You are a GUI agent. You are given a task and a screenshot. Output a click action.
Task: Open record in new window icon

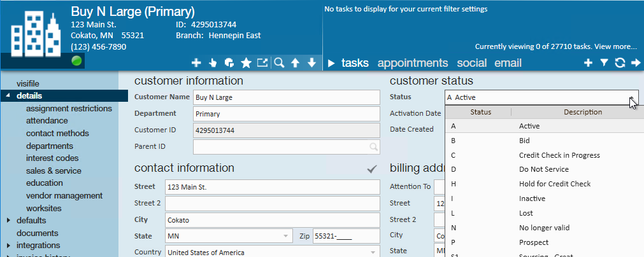[x=262, y=63]
